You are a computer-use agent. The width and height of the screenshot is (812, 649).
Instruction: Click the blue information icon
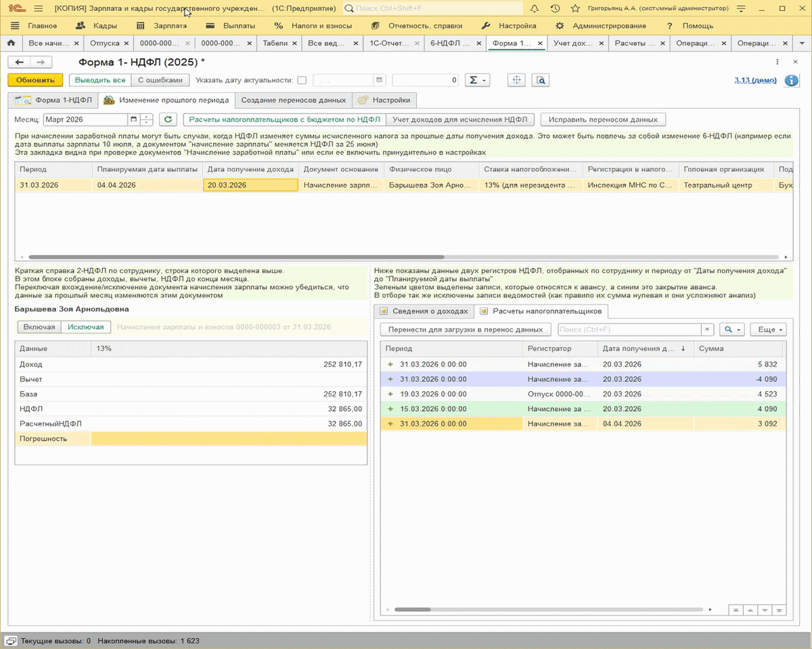pyautogui.click(x=791, y=81)
